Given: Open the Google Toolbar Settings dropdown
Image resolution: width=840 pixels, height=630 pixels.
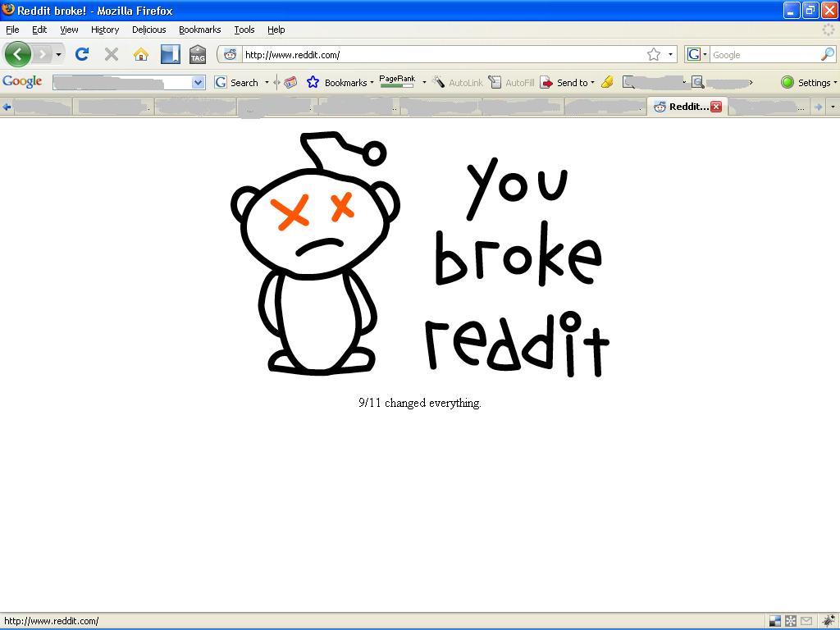Looking at the screenshot, I should [x=809, y=82].
